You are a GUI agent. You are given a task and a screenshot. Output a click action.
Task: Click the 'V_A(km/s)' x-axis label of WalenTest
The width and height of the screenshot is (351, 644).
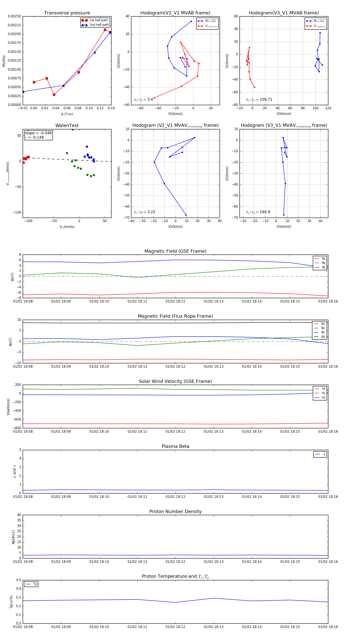pyautogui.click(x=67, y=227)
